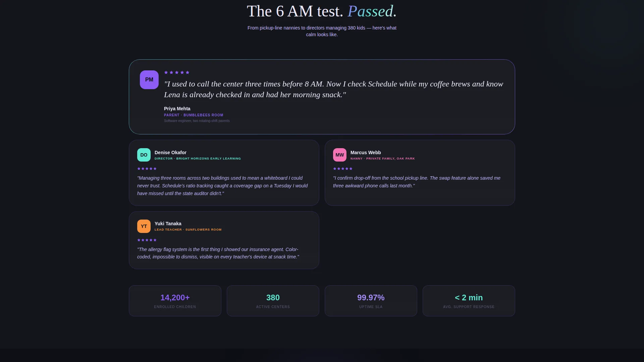This screenshot has height=362, width=644.
Task: Click the star rating in Marcus Webb's card
Action: (x=343, y=169)
